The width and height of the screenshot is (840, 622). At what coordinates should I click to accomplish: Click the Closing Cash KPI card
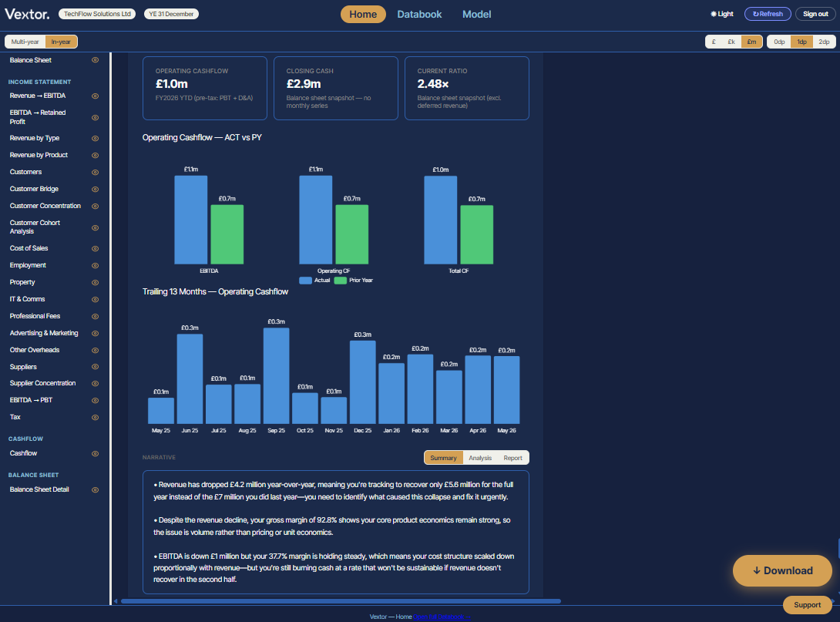coord(336,88)
